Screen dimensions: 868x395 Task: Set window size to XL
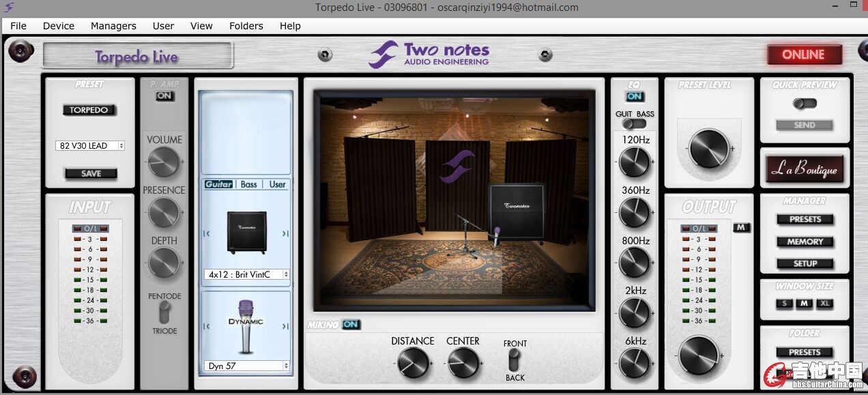click(x=824, y=303)
